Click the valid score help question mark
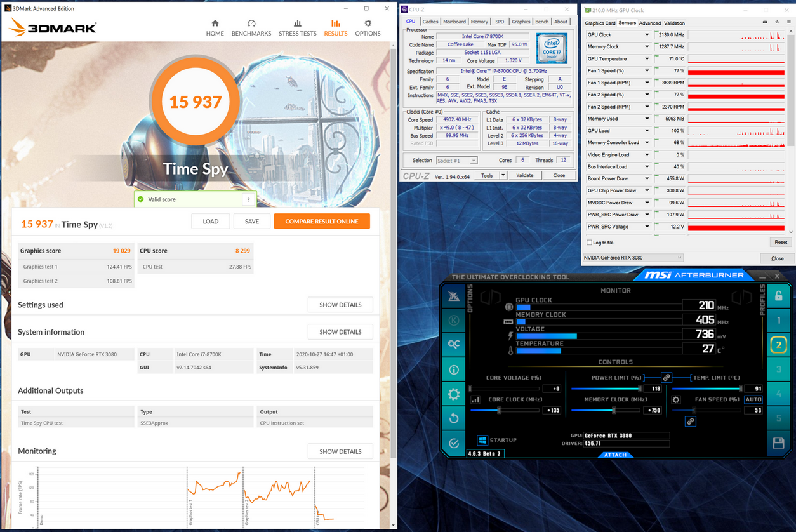Image resolution: width=796 pixels, height=532 pixels. coord(248,199)
